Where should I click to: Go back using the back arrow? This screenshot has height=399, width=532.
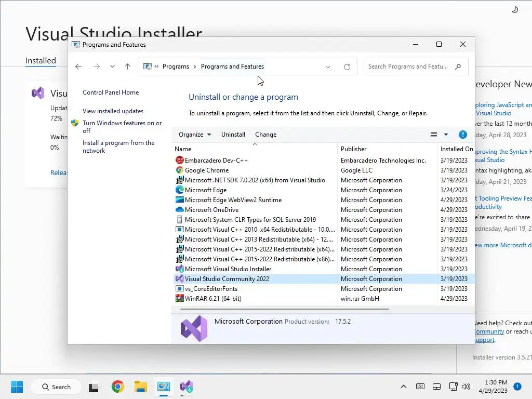[x=78, y=66]
